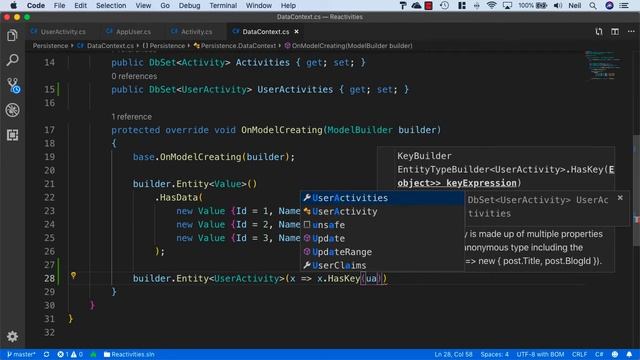
Task: Select the UserActivity suggestion
Action: coord(382,211)
